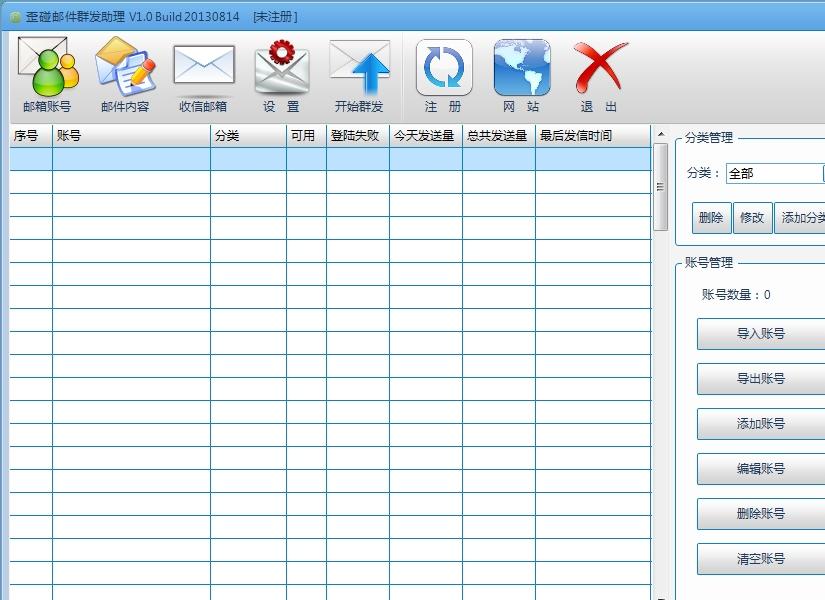This screenshot has height=600, width=825.
Task: Click the 修改 category button
Action: (752, 218)
